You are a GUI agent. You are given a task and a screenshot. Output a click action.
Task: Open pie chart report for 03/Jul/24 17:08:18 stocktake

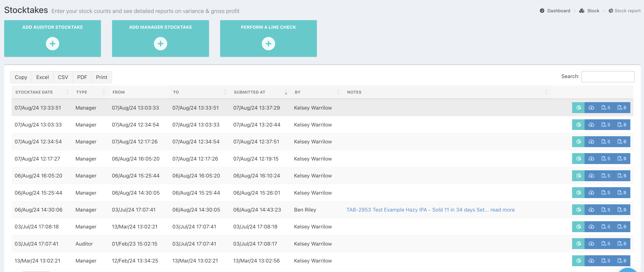pos(578,227)
